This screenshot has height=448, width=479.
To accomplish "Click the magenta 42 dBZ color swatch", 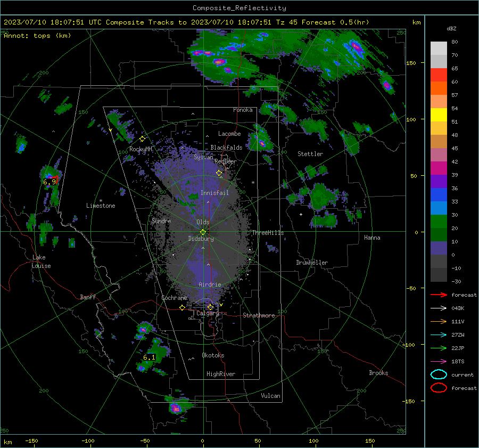I will 439,168.
